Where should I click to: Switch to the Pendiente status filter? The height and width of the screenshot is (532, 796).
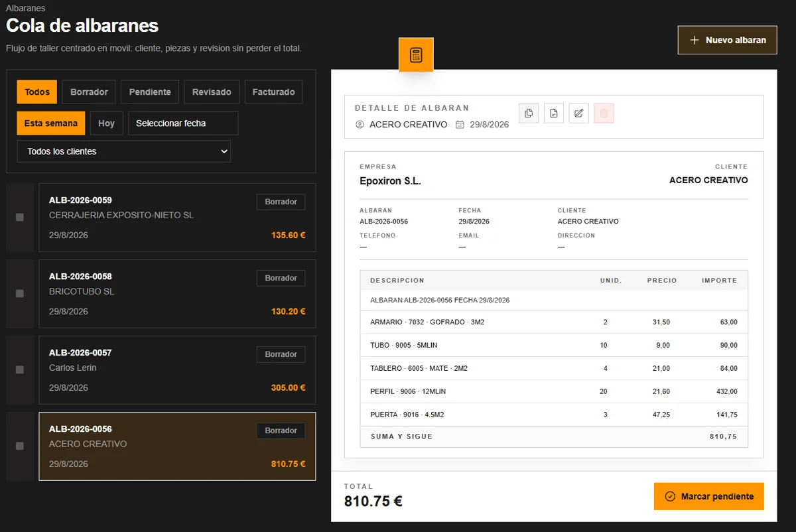[x=150, y=92]
